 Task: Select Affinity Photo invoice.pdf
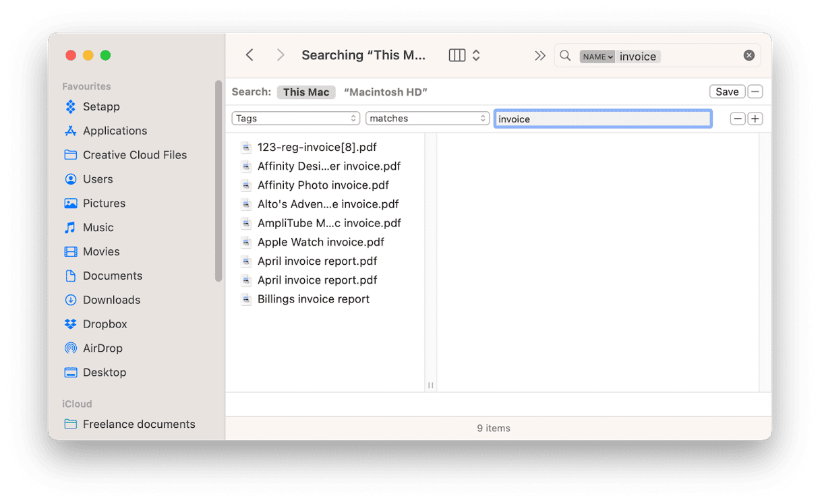(323, 185)
